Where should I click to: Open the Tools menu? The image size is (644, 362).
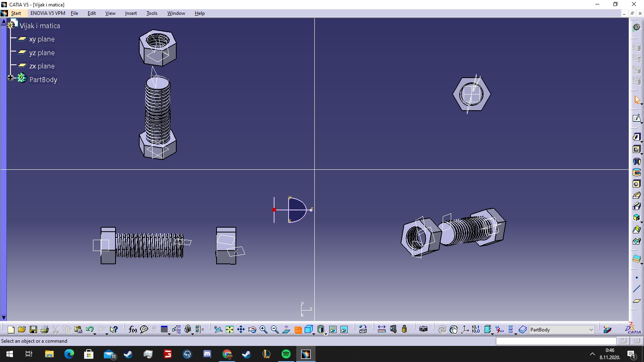pyautogui.click(x=152, y=13)
